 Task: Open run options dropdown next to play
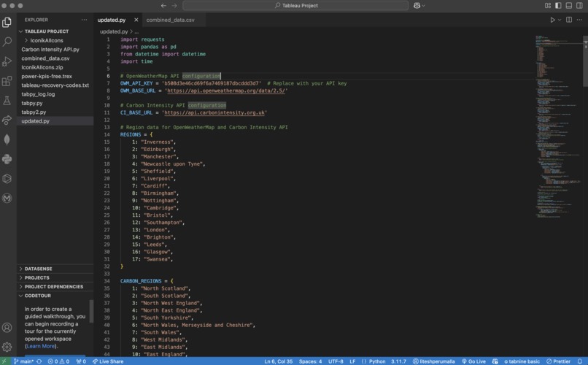coord(560,20)
